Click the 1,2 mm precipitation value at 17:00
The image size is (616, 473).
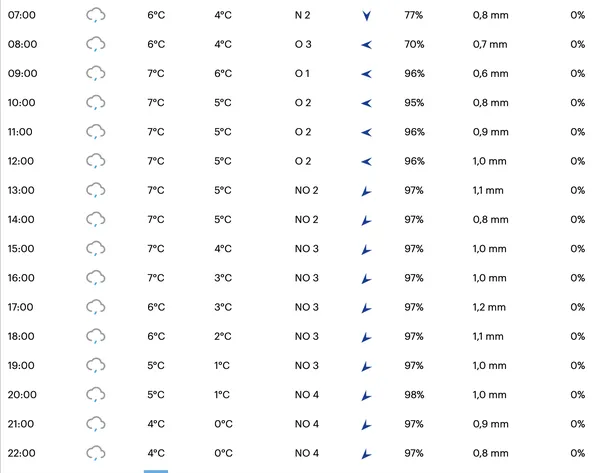(x=489, y=307)
